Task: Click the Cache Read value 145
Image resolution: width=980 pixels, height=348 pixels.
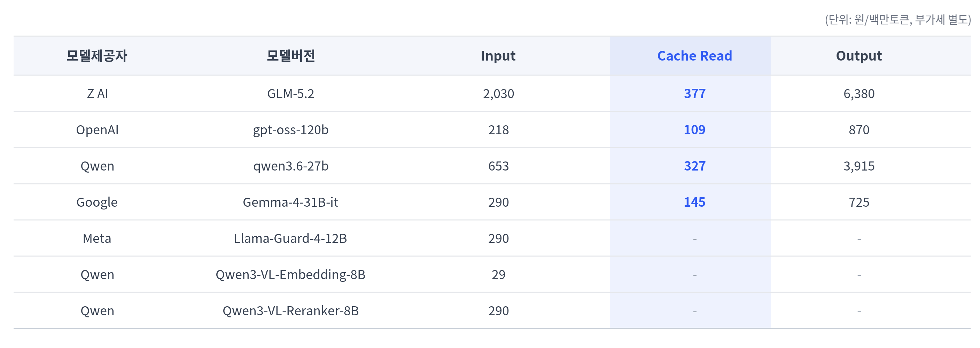Action: click(x=694, y=202)
